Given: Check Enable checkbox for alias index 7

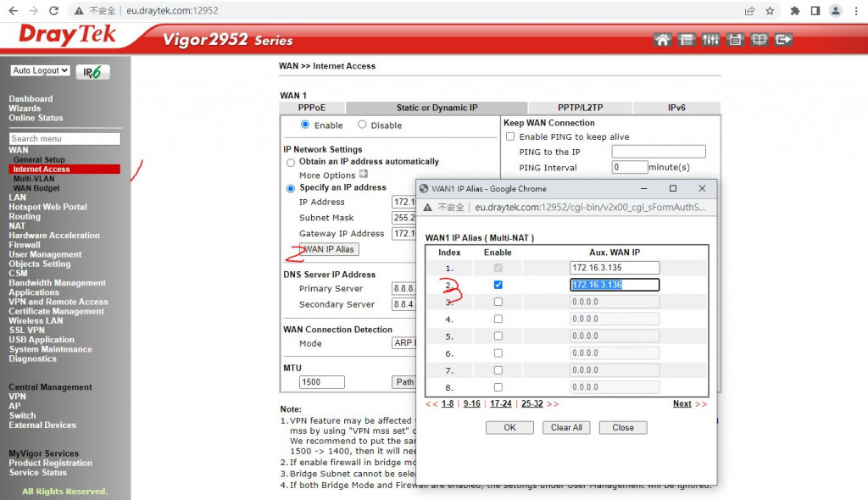Looking at the screenshot, I should coord(498,370).
